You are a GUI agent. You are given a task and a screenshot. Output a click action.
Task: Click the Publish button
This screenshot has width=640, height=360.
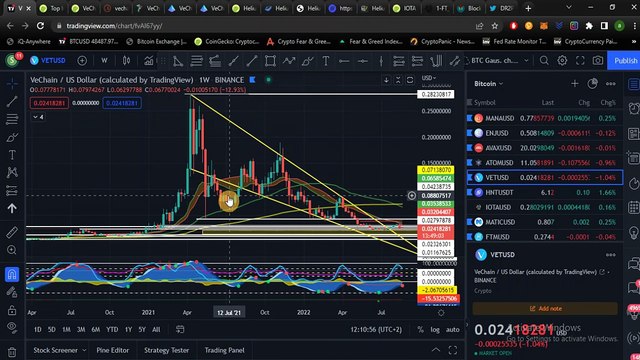pyautogui.click(x=625, y=60)
